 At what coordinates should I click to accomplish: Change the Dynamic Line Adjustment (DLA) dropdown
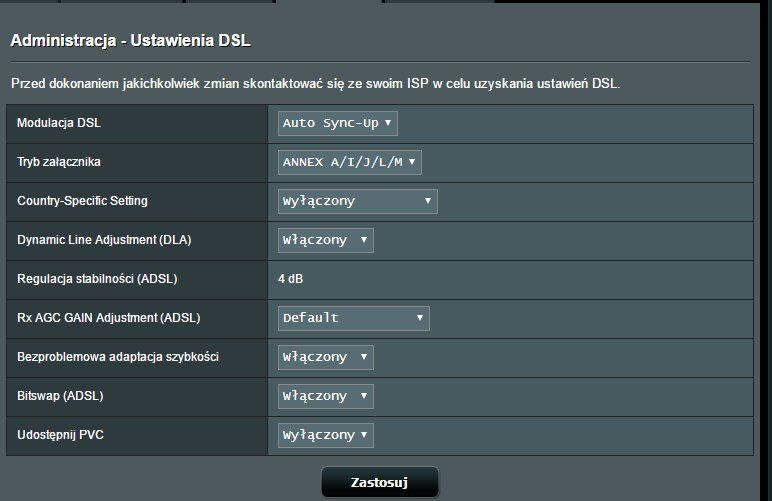pyautogui.click(x=325, y=240)
